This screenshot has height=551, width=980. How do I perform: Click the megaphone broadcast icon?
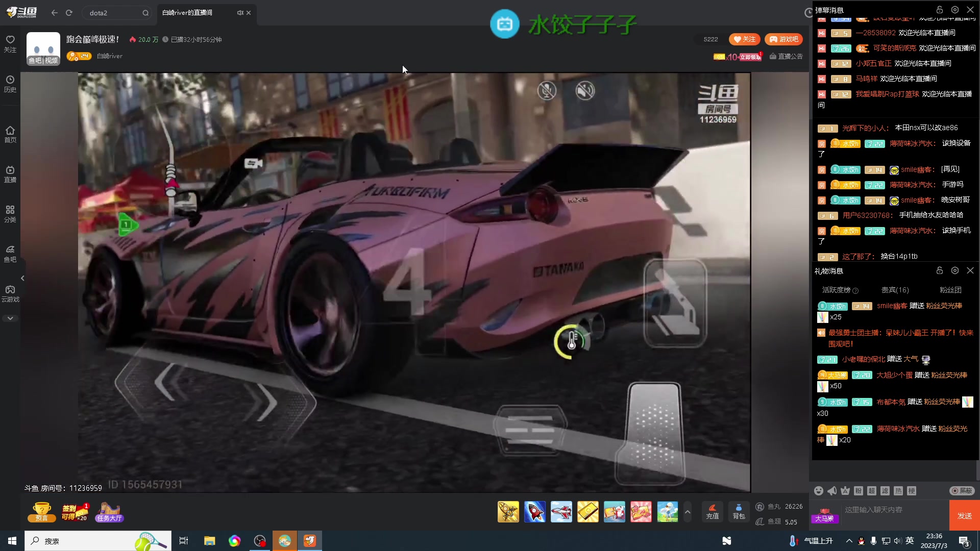(832, 491)
